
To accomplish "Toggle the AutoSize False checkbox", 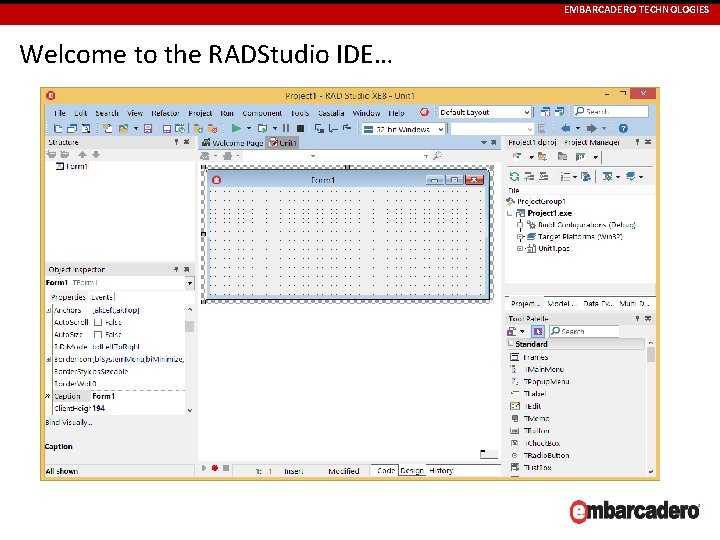I will pos(98,335).
